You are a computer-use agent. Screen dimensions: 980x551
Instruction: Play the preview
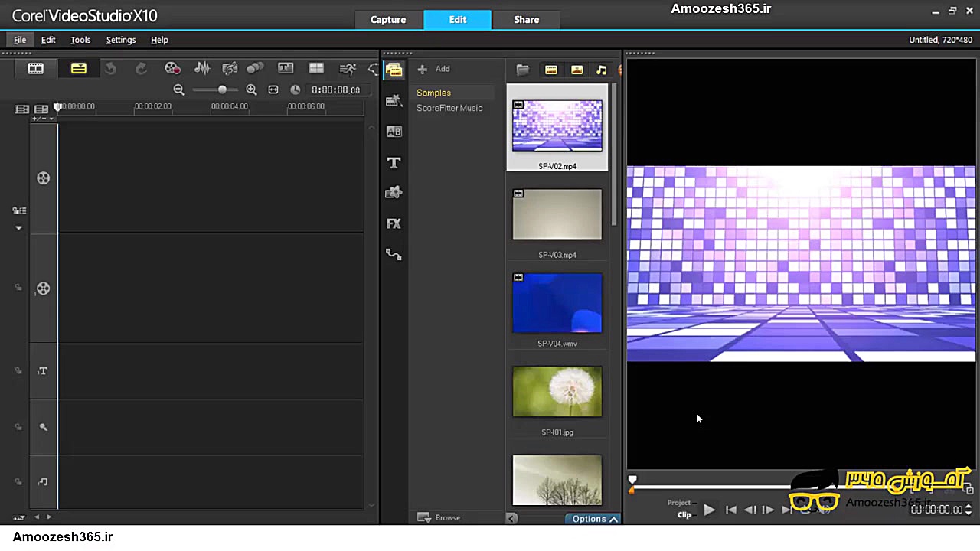click(709, 509)
